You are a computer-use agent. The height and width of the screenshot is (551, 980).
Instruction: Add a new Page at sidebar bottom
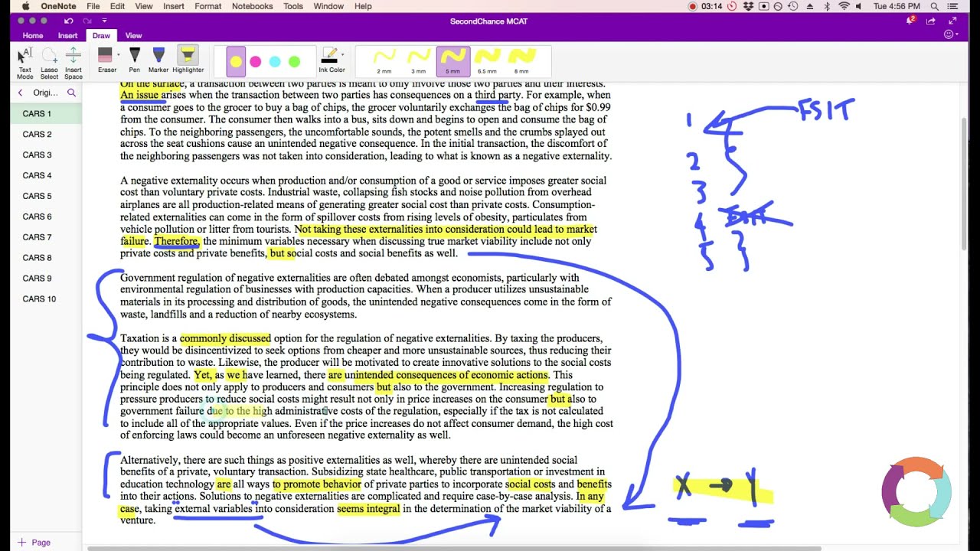(34, 543)
